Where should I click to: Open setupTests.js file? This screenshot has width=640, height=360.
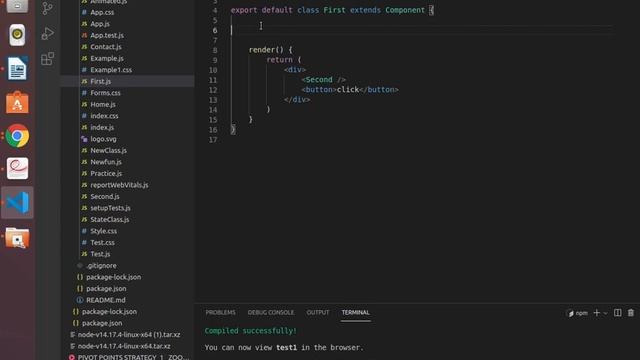[110, 208]
